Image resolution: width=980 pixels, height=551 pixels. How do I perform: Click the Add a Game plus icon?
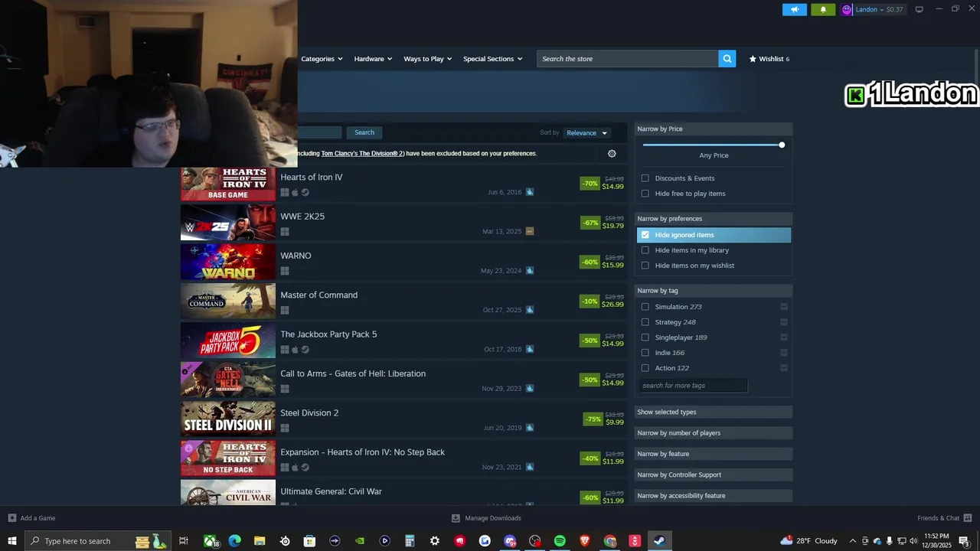(x=11, y=518)
